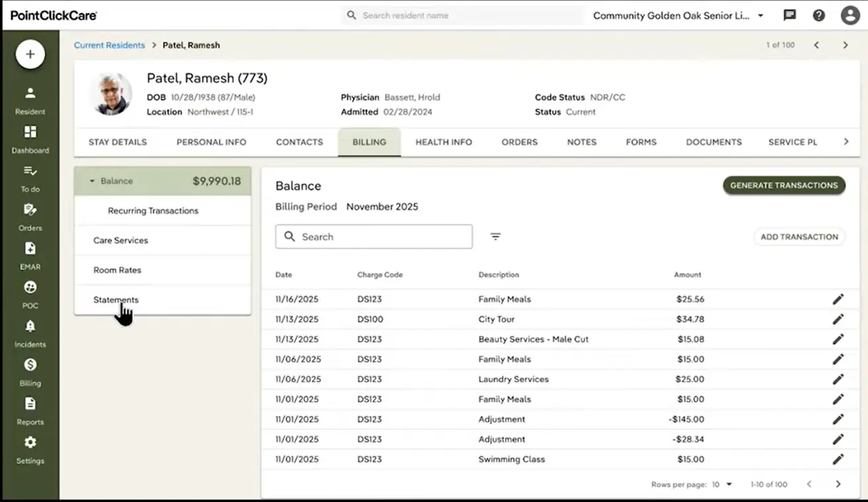Open Orders in the sidebar
The height and width of the screenshot is (502, 868).
[x=30, y=217]
